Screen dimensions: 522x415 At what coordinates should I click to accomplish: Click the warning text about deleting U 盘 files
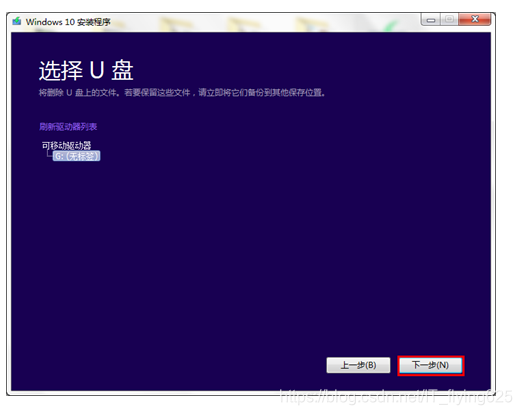[x=182, y=93]
